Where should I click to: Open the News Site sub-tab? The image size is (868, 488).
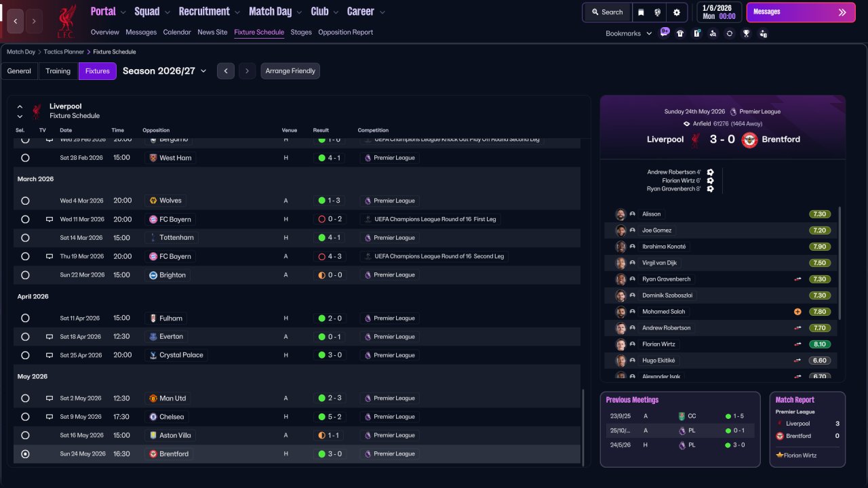(x=212, y=32)
